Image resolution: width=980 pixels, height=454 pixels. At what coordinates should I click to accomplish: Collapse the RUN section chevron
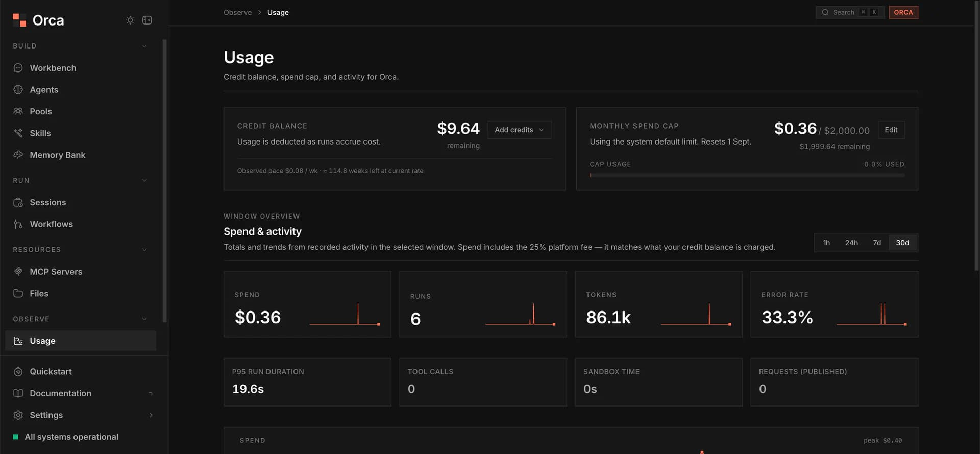[144, 180]
